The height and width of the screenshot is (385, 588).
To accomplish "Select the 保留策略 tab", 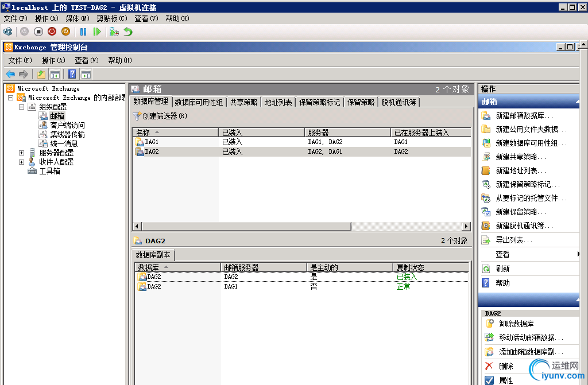I will 361,102.
